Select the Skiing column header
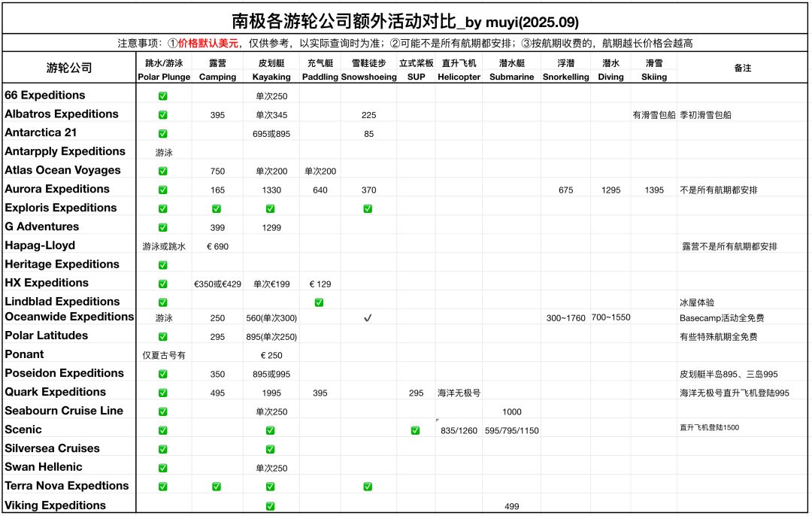 click(654, 77)
